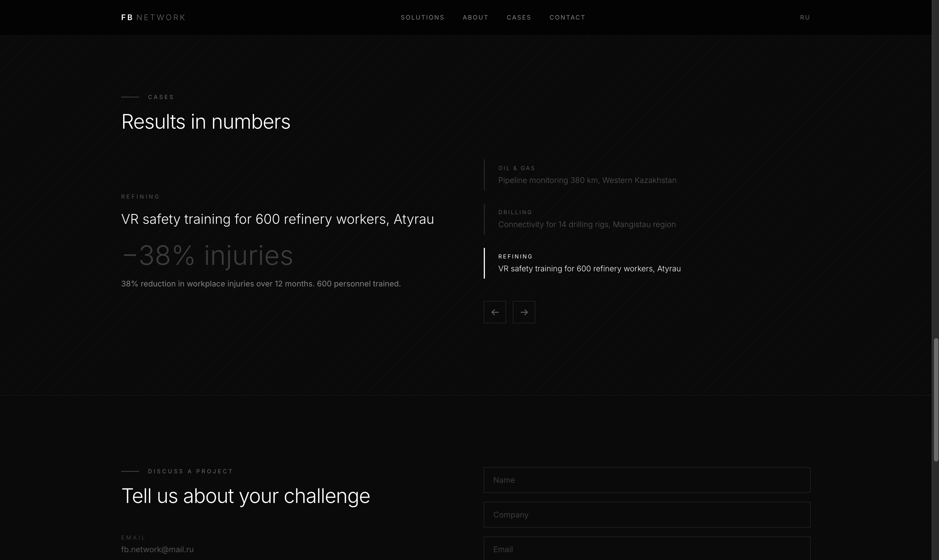Select the Refining VR safety training case in the list

coord(647,263)
